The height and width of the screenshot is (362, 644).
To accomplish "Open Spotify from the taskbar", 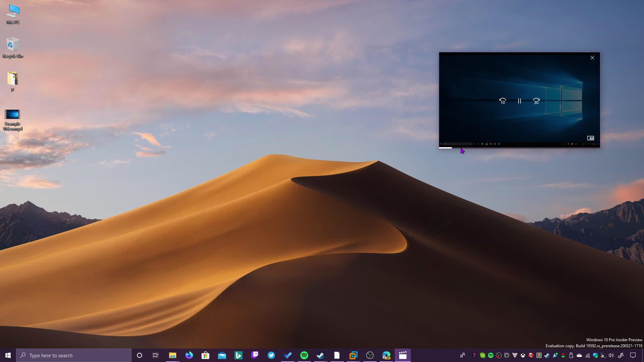I will 304,355.
